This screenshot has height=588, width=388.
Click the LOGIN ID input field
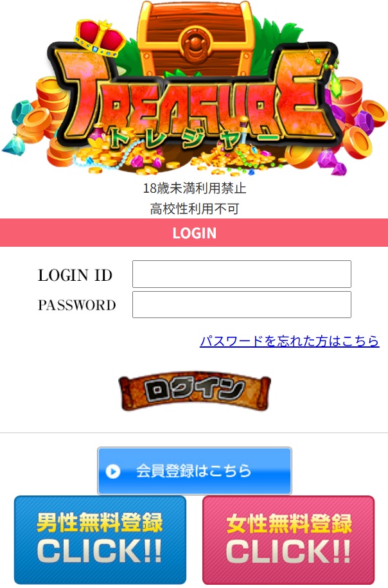pos(242,274)
